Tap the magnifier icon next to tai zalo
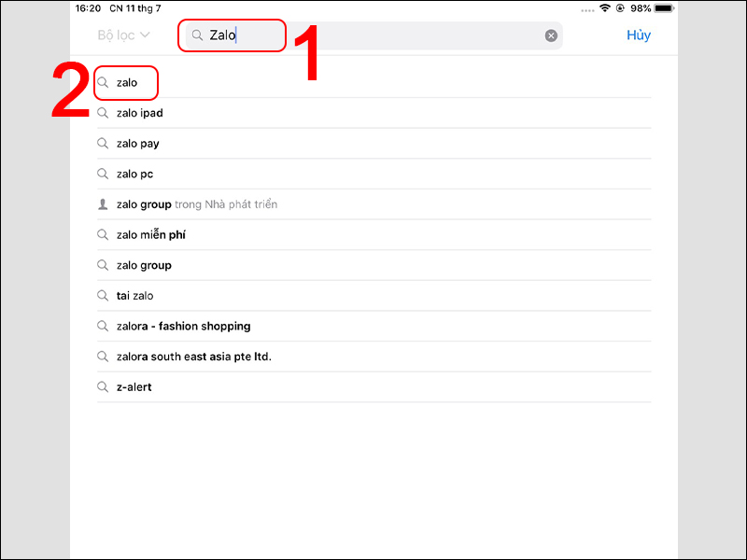Screen dimensions: 747x560 pyautogui.click(x=103, y=296)
